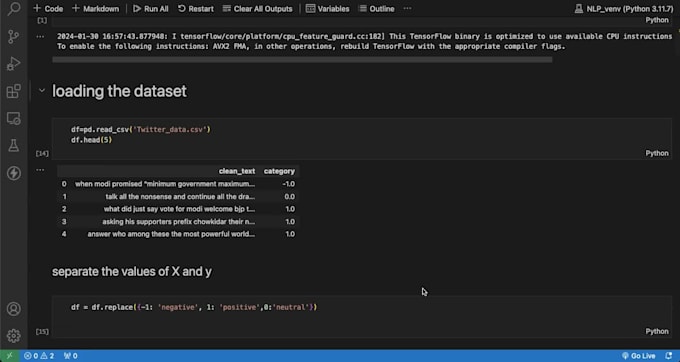The height and width of the screenshot is (362, 680).
Task: Open the Remote Explorer view
Action: pos(14,119)
